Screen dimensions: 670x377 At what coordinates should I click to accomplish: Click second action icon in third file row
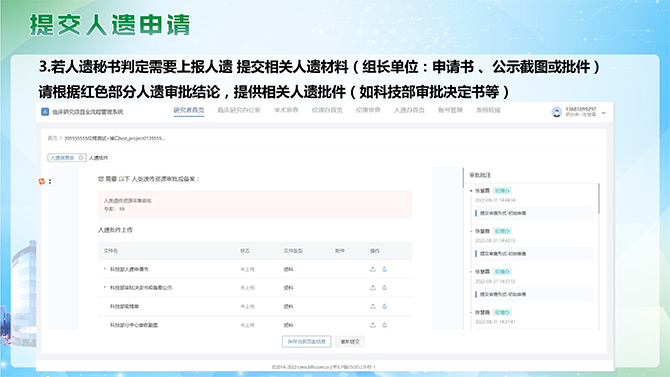(x=384, y=306)
